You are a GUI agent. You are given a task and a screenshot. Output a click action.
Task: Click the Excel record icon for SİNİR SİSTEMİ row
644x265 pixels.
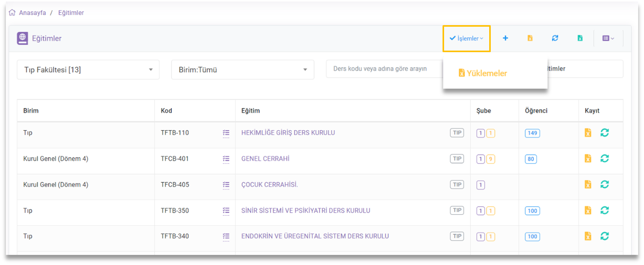[x=588, y=210]
